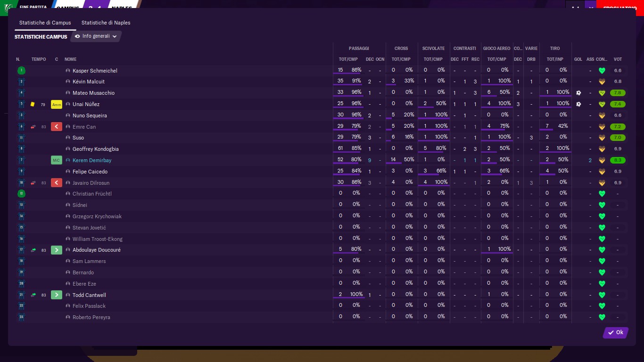
Task: Open Suso's player profile link
Action: click(x=78, y=138)
